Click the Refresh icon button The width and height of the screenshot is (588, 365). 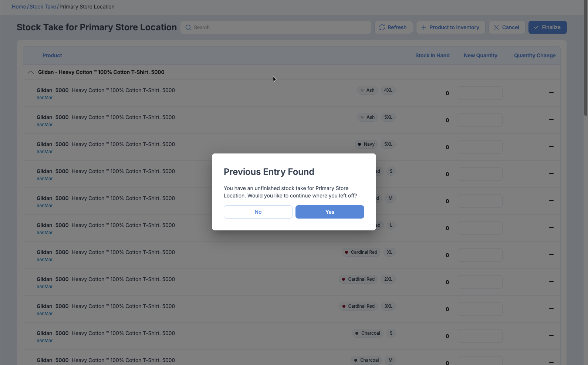click(x=382, y=27)
